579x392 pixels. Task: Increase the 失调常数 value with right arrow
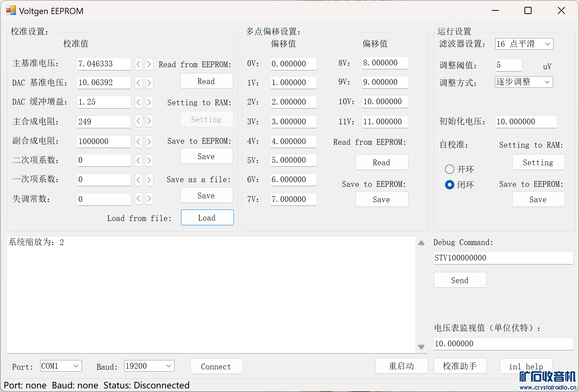[x=149, y=198]
